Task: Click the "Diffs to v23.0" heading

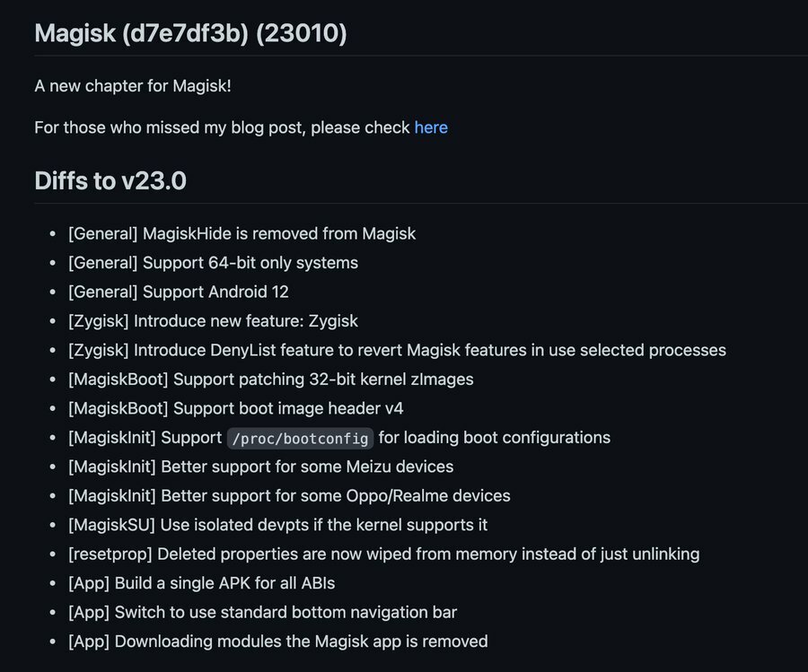Action: [x=110, y=180]
